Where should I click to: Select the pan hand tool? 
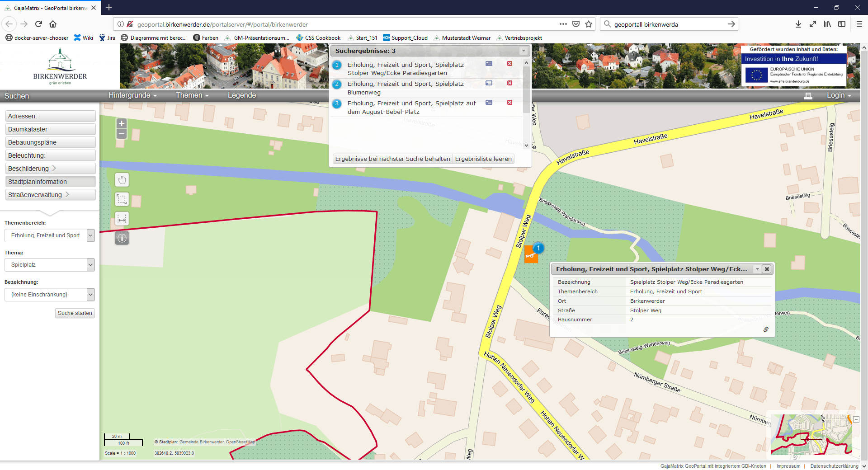[x=122, y=180]
